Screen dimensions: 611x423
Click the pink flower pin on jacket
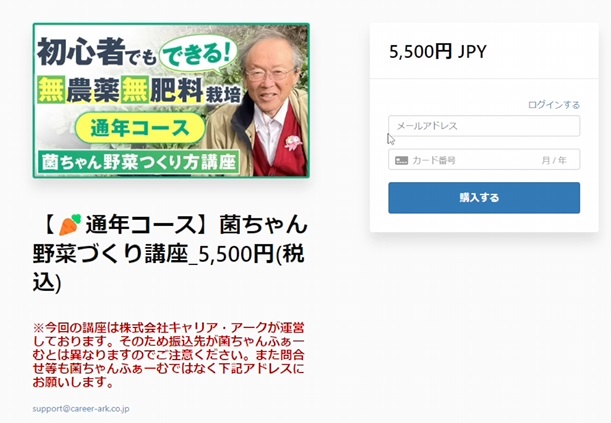tap(293, 142)
